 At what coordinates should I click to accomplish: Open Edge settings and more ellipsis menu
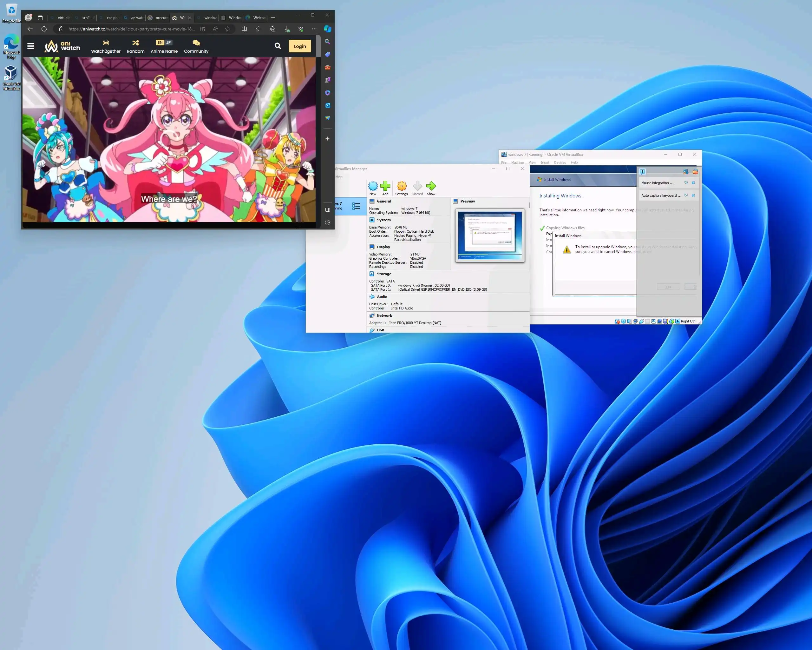(x=314, y=29)
